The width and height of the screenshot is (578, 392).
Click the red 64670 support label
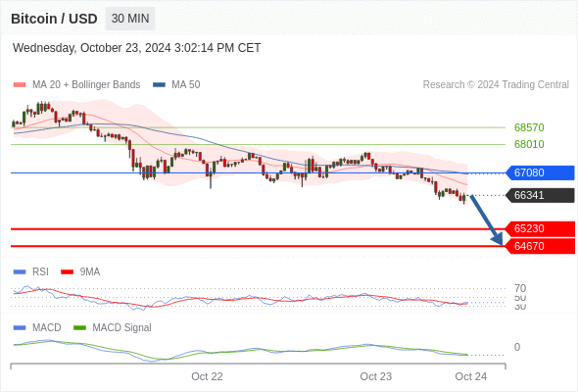click(540, 246)
